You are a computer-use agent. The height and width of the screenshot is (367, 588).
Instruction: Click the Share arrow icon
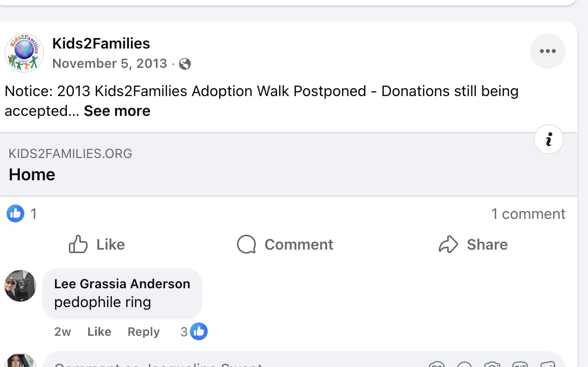(448, 244)
